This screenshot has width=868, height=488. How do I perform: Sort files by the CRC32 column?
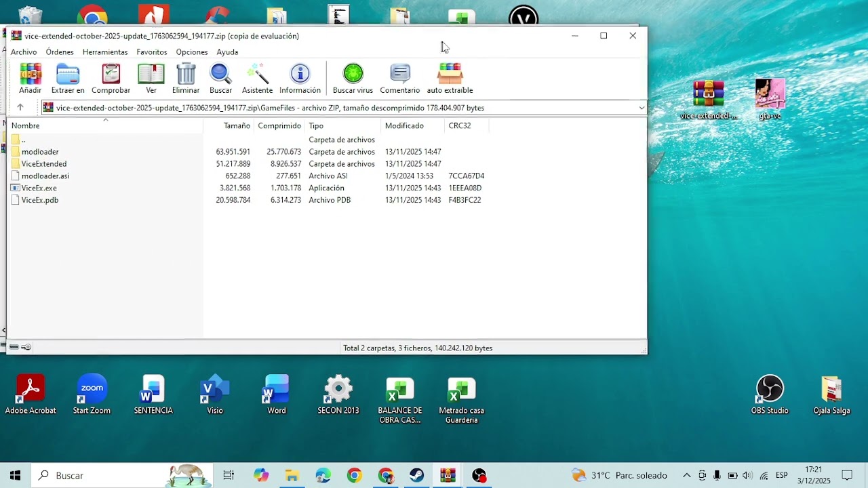point(467,125)
